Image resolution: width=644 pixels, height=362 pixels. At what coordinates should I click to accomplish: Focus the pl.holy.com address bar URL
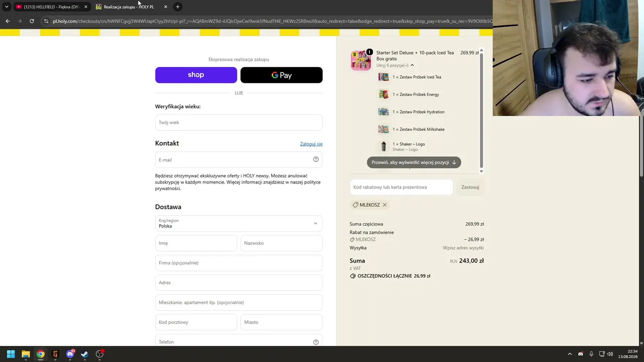tap(272, 21)
